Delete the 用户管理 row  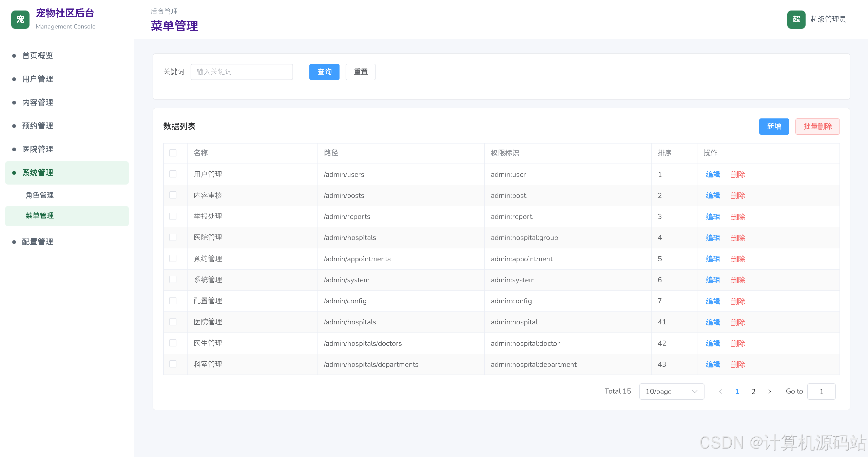(x=738, y=174)
